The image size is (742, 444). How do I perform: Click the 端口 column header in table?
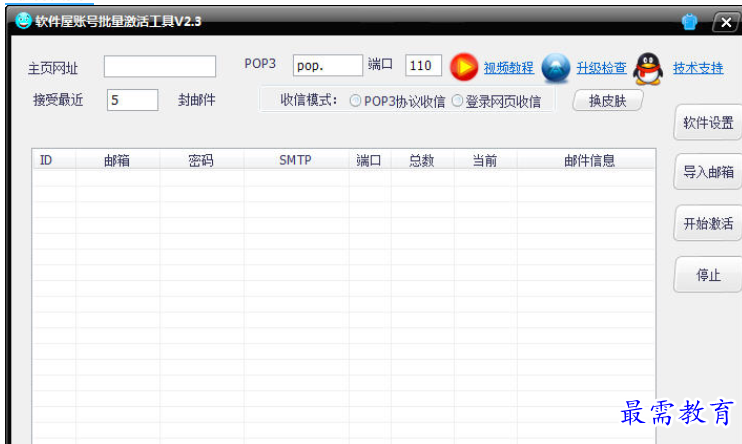tap(370, 160)
